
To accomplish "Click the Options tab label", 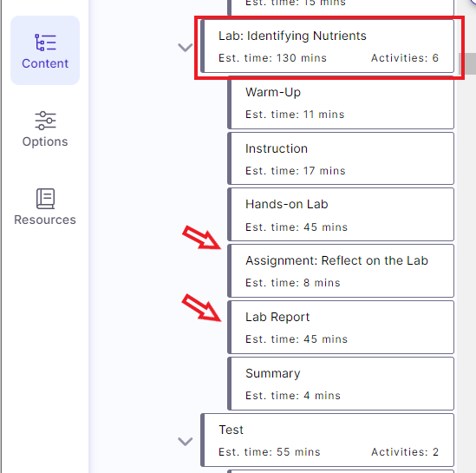I will pos(45,141).
